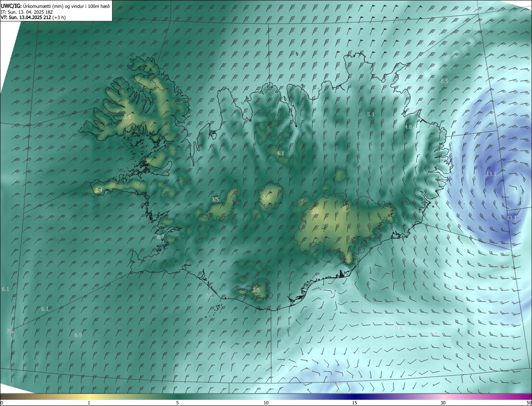The image size is (532, 406).
Task: Click the 50 tick on color scale
Action: pyautogui.click(x=529, y=403)
